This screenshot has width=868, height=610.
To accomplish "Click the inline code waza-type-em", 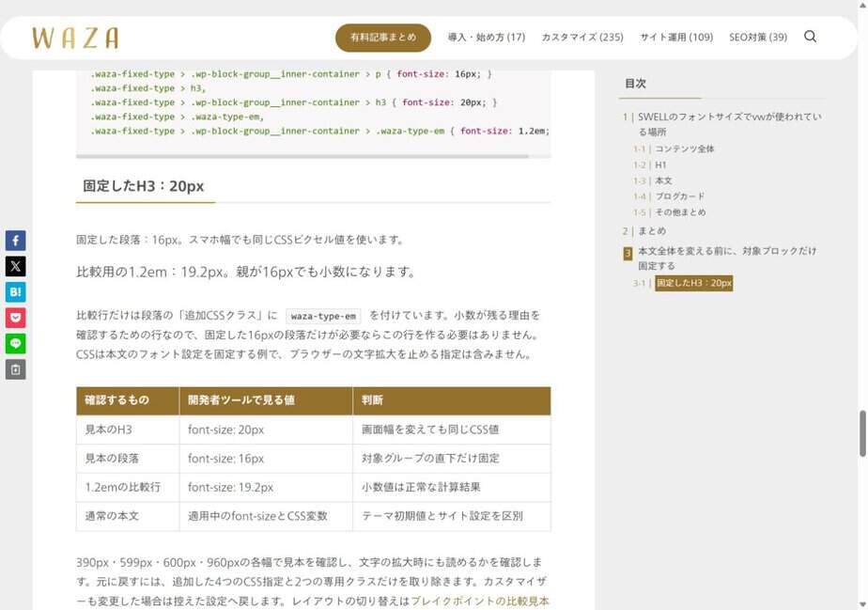I will pos(323,316).
